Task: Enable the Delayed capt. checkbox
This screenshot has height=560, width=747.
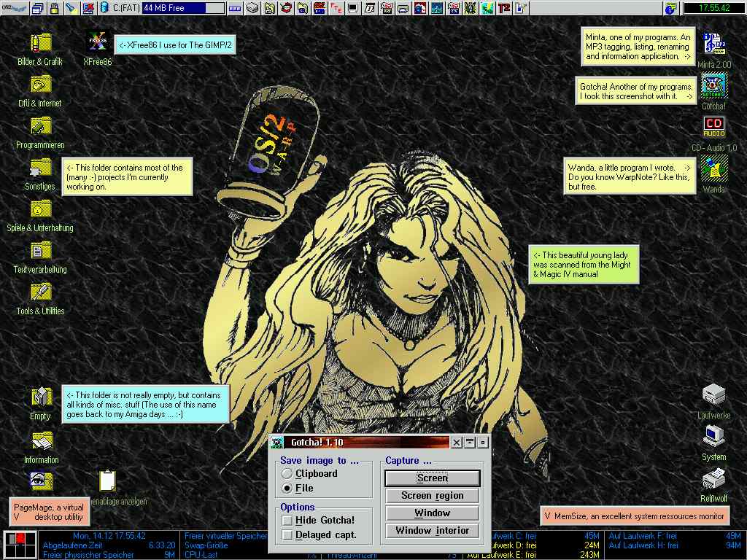Action: pos(320,535)
